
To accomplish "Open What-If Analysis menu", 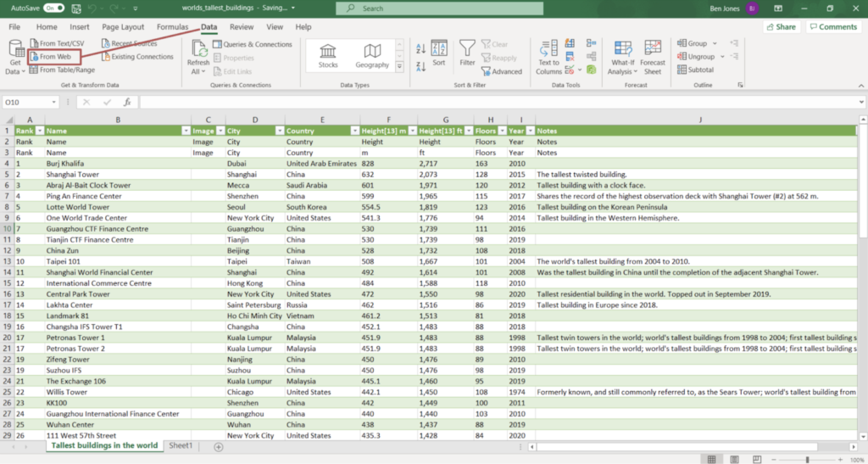I will click(623, 58).
